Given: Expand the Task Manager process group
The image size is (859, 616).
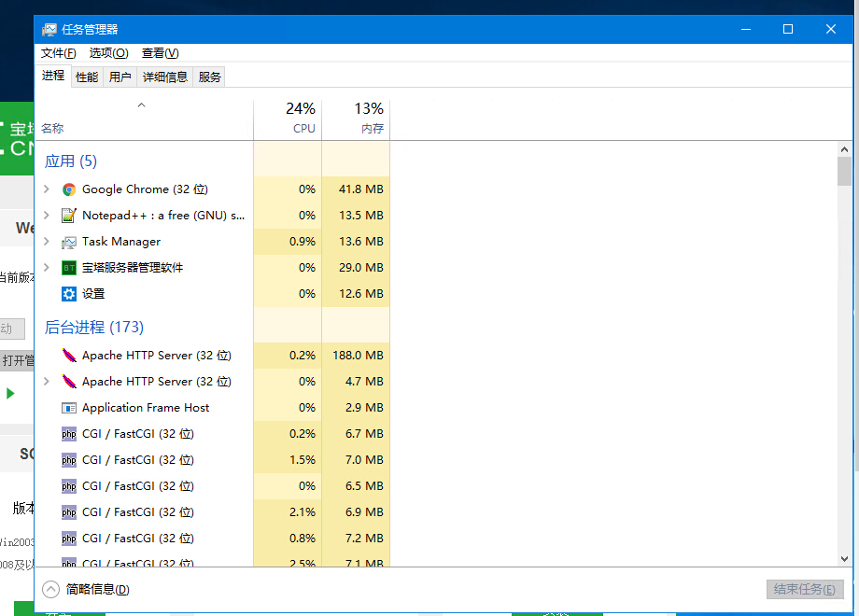Looking at the screenshot, I should [x=47, y=242].
